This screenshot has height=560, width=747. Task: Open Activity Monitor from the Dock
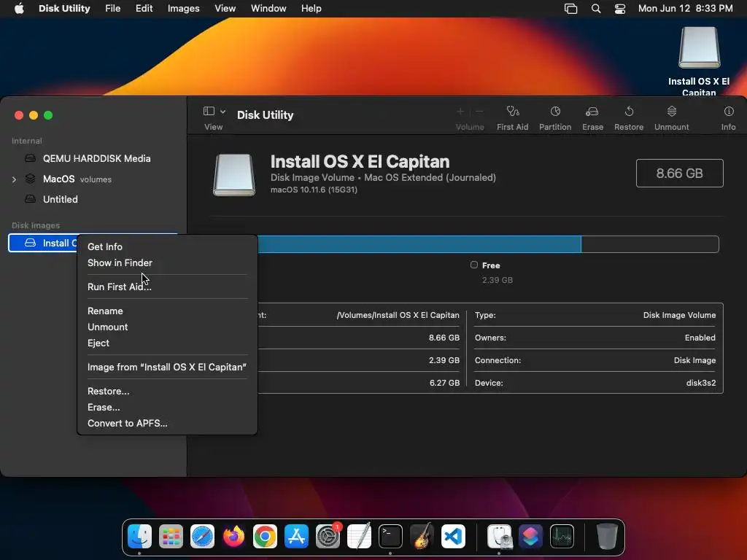pos(562,537)
